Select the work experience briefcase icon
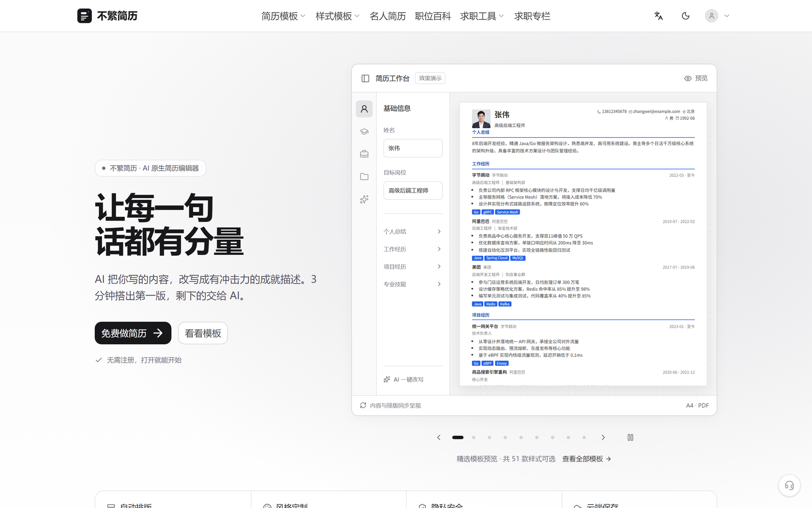 click(x=364, y=154)
